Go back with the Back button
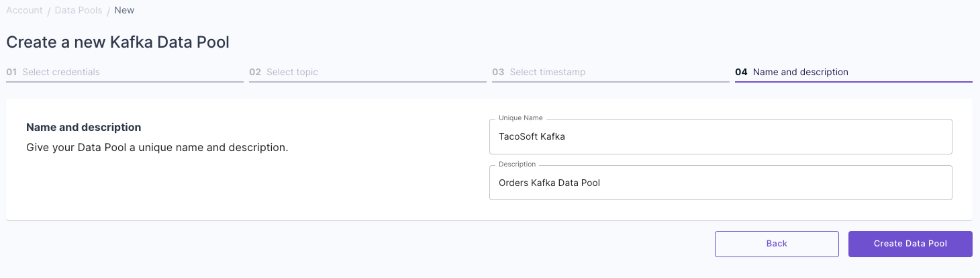Screen dimensions: 980x278 tap(777, 244)
